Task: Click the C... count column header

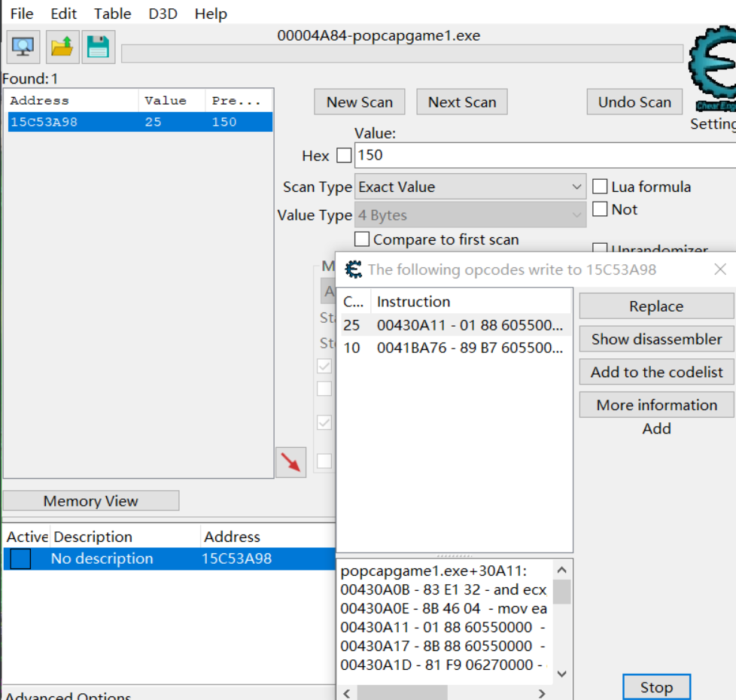Action: [354, 301]
